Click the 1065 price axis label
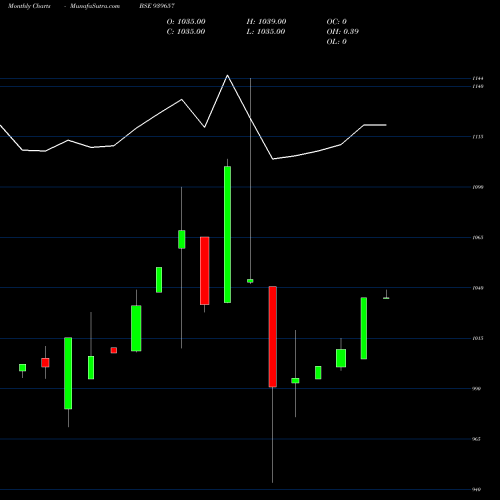The image size is (500, 500). [478, 237]
